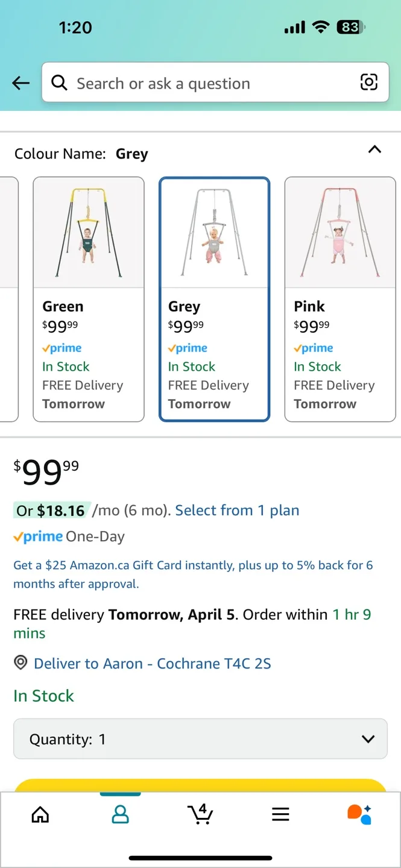Tap the $25 Amazon.ca Gift Card offer
The image size is (401, 868).
point(193,574)
